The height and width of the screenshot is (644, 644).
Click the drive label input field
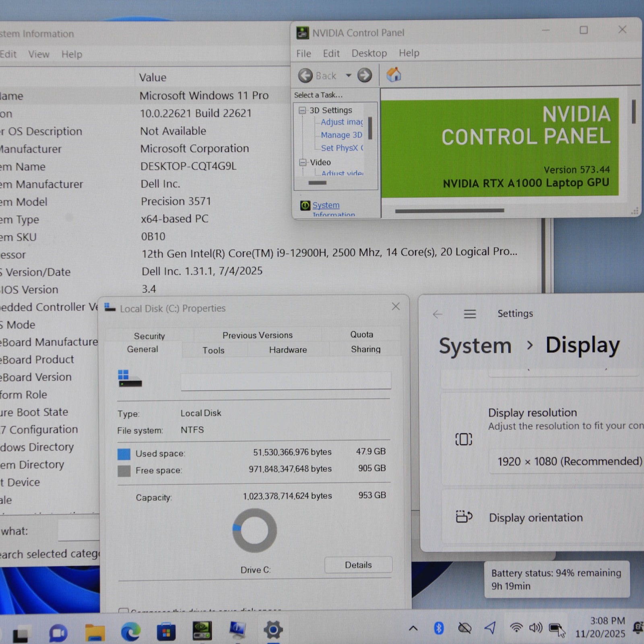point(286,381)
